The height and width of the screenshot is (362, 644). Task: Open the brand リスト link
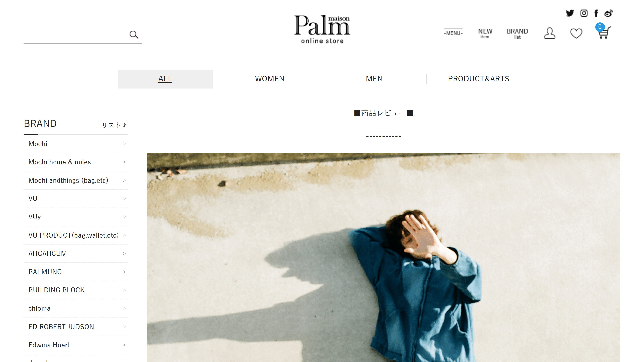tap(114, 125)
